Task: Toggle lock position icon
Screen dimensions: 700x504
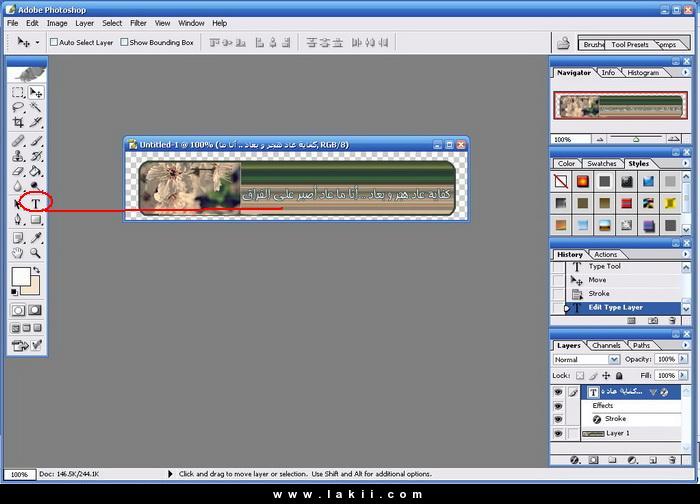Action: (606, 375)
